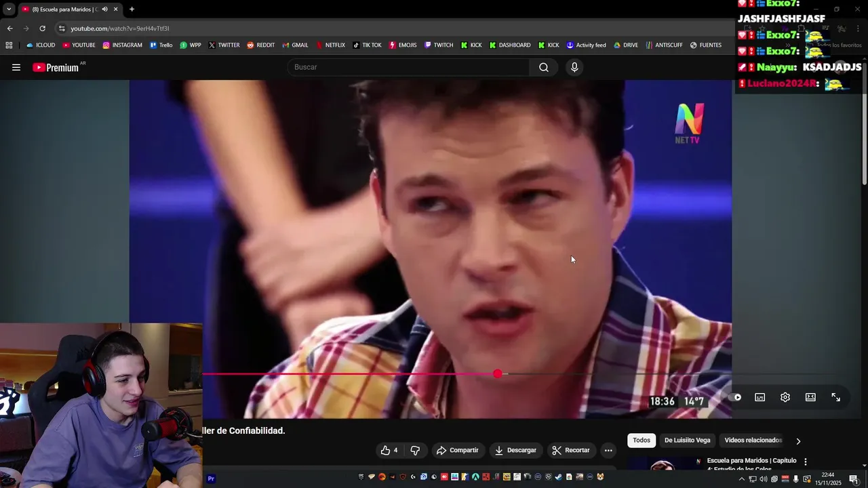Reload the page
Screen dimensions: 868x488
(42, 28)
